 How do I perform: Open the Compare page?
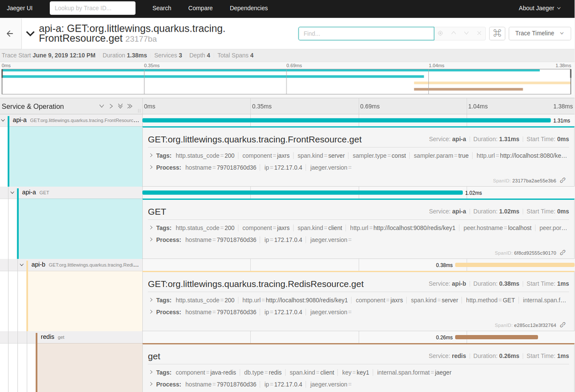(200, 8)
